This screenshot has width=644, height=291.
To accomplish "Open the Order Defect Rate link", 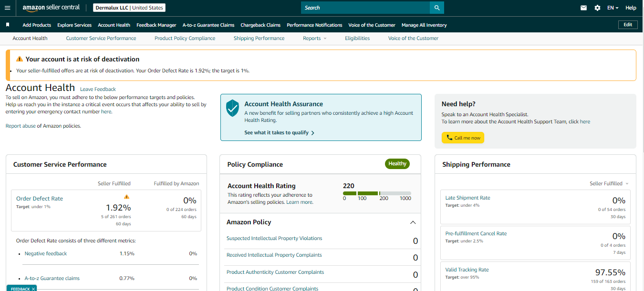I will pyautogui.click(x=40, y=199).
